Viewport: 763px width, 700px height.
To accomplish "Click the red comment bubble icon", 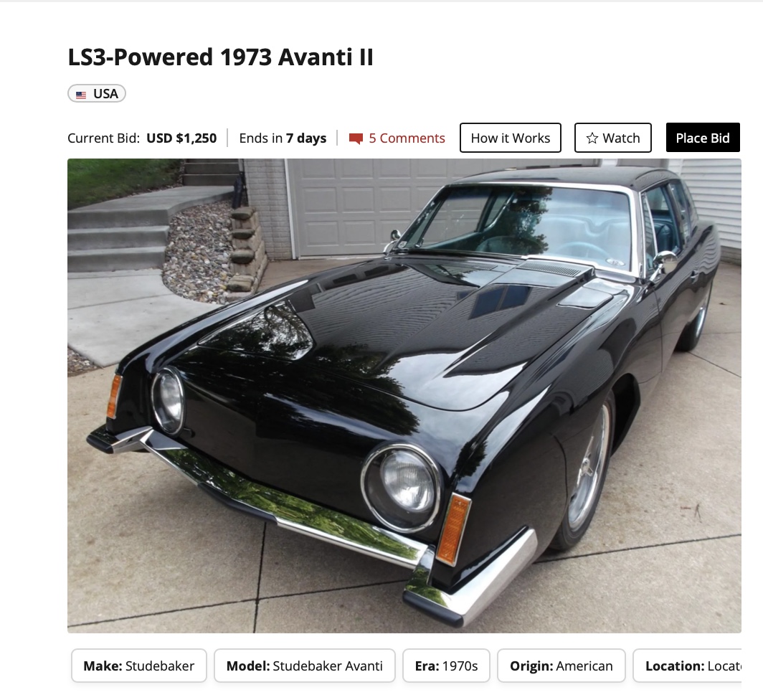I will pos(356,138).
